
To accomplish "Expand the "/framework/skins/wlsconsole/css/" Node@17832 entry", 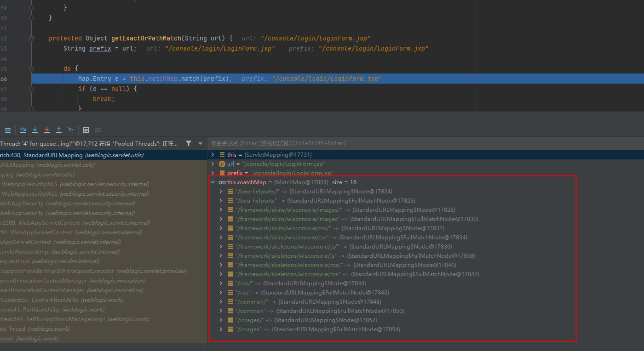I will [221, 228].
